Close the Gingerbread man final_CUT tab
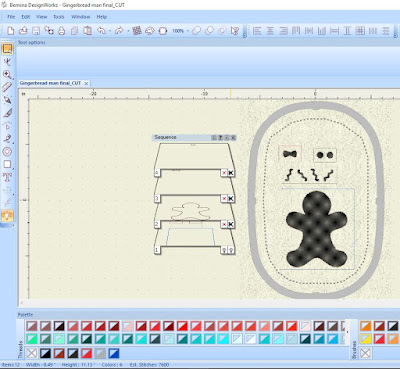This screenshot has height=369, width=400. pyautogui.click(x=86, y=83)
